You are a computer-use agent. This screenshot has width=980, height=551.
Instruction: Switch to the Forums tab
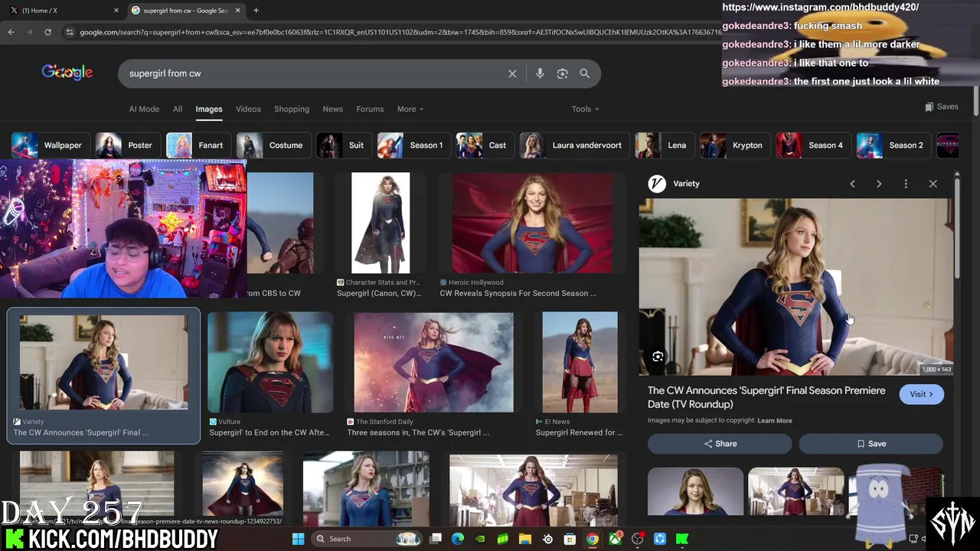[x=370, y=109]
